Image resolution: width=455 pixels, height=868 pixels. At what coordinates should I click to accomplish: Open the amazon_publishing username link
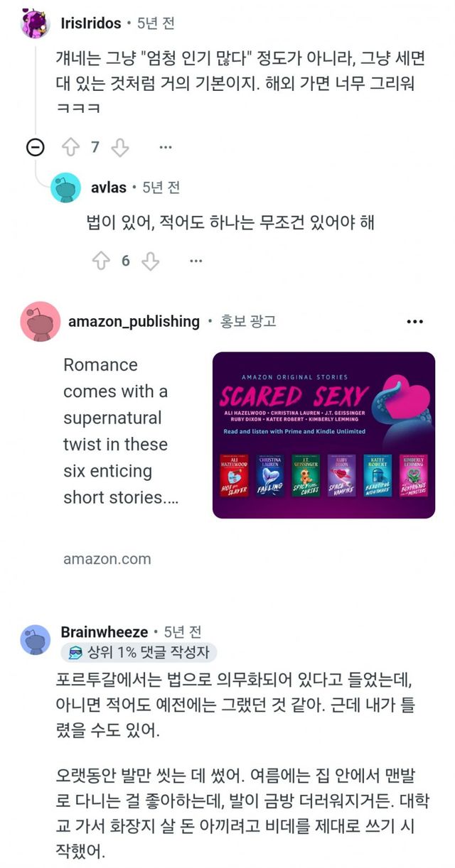point(134,321)
